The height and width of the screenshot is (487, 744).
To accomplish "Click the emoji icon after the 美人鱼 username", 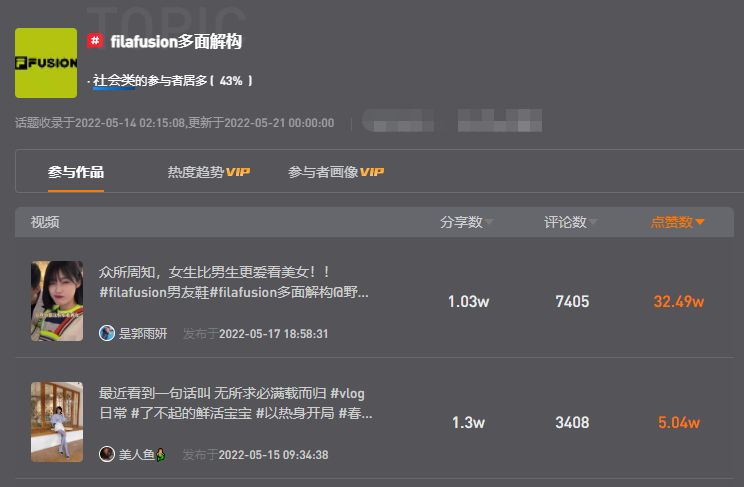I will (161, 455).
